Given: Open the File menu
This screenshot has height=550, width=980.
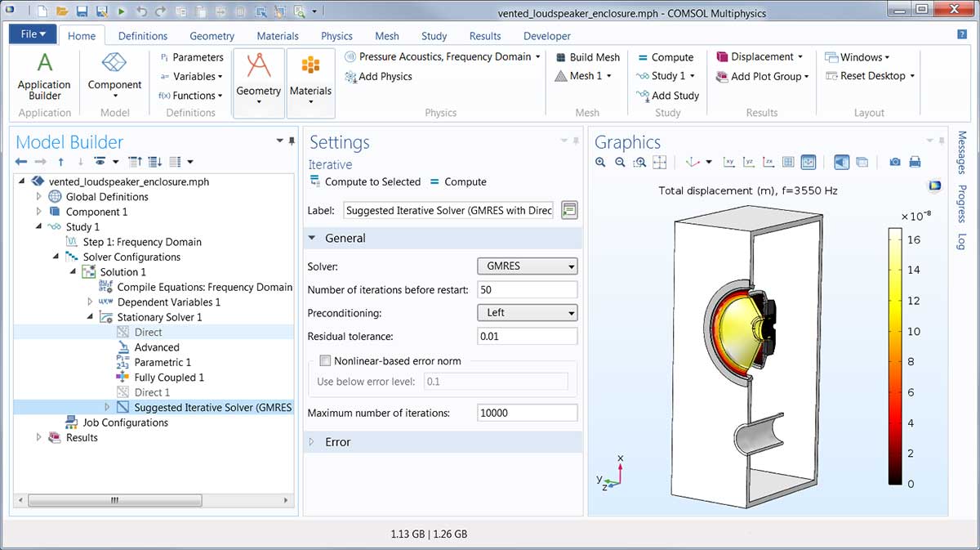Looking at the screenshot, I should click(33, 34).
